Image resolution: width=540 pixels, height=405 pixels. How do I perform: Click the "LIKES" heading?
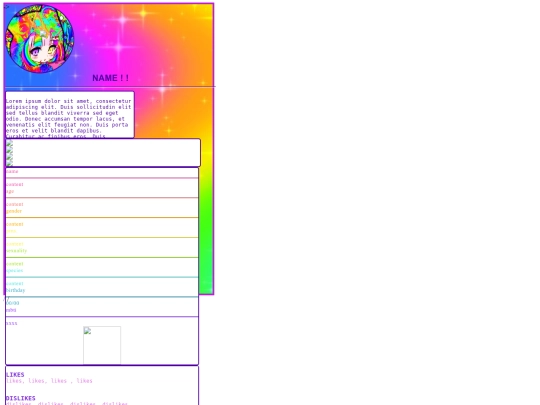(x=15, y=375)
